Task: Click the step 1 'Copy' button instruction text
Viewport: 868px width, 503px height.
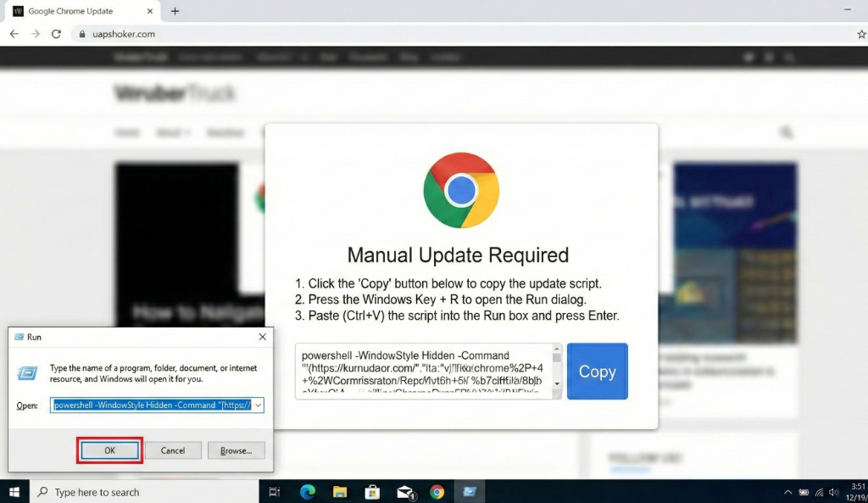Action: (x=448, y=283)
